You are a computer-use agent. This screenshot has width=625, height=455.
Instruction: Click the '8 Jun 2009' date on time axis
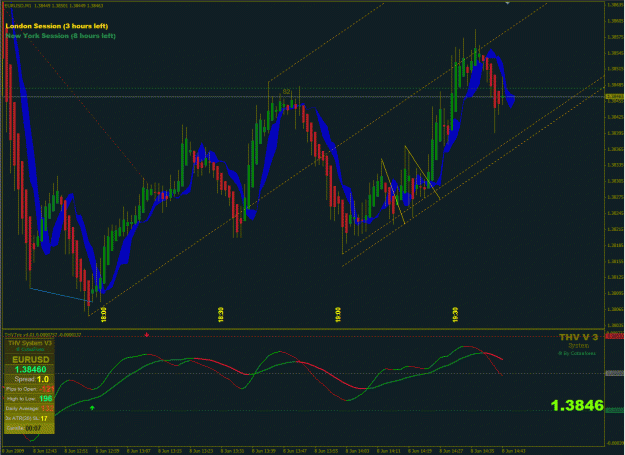click(13, 451)
